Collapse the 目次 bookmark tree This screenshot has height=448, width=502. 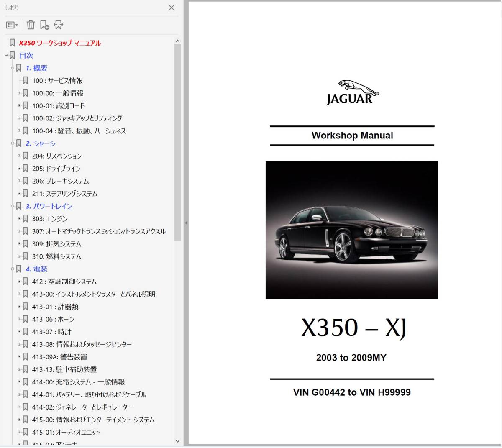(x=6, y=55)
